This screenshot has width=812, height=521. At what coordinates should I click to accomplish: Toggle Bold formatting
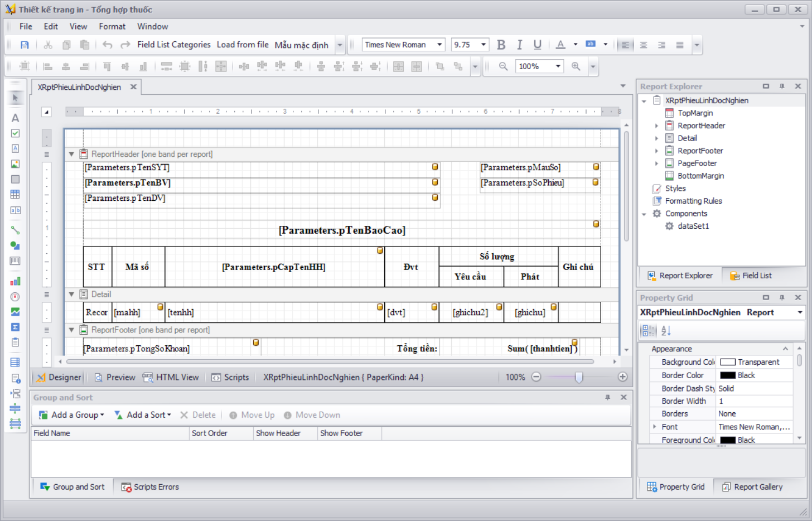[x=501, y=45]
